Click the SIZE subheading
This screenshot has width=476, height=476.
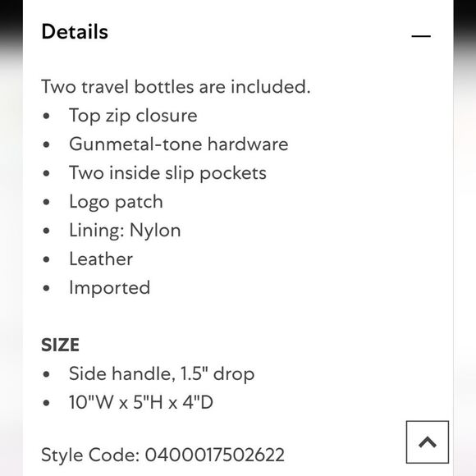tap(61, 345)
